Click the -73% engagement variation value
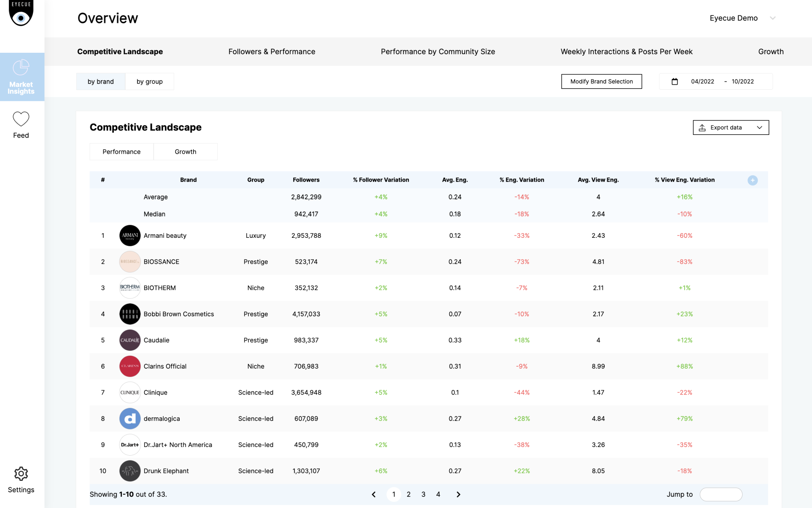The height and width of the screenshot is (508, 812). [522, 262]
